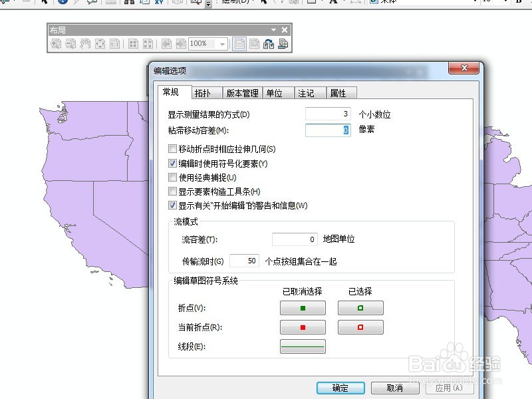Close the 布局 floating toolbar
Screen dimensions: 532x399
tap(285, 30)
